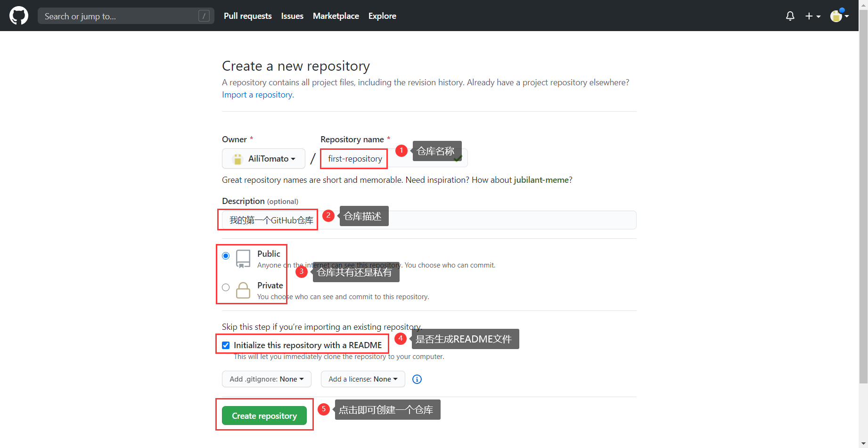Click the Repository name input field
868x448 pixels.
[394, 159]
